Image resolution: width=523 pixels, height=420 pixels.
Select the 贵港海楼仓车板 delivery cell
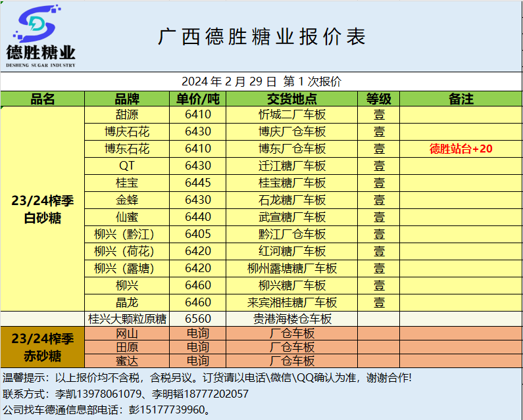291,319
